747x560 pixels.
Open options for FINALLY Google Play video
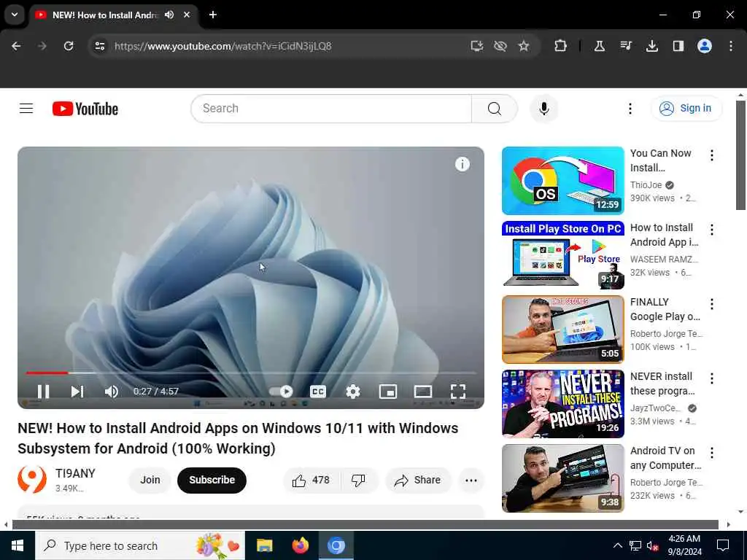click(712, 304)
